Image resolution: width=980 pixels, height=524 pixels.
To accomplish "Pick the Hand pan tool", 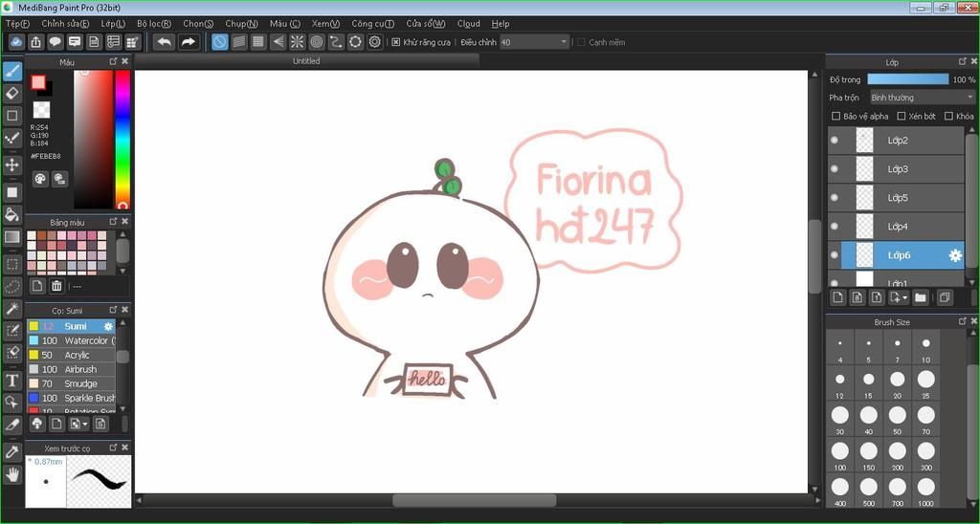I will 12,473.
